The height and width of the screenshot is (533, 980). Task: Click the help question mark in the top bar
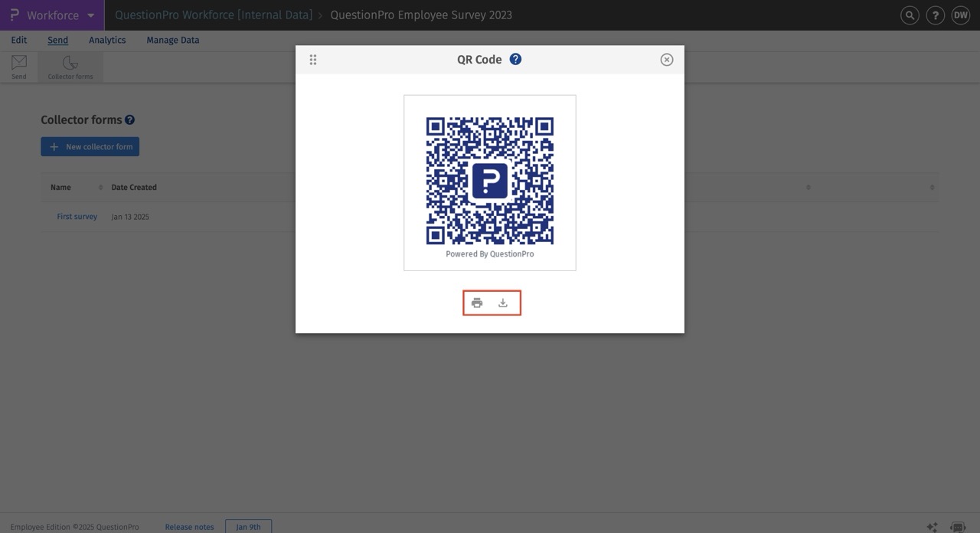(935, 15)
